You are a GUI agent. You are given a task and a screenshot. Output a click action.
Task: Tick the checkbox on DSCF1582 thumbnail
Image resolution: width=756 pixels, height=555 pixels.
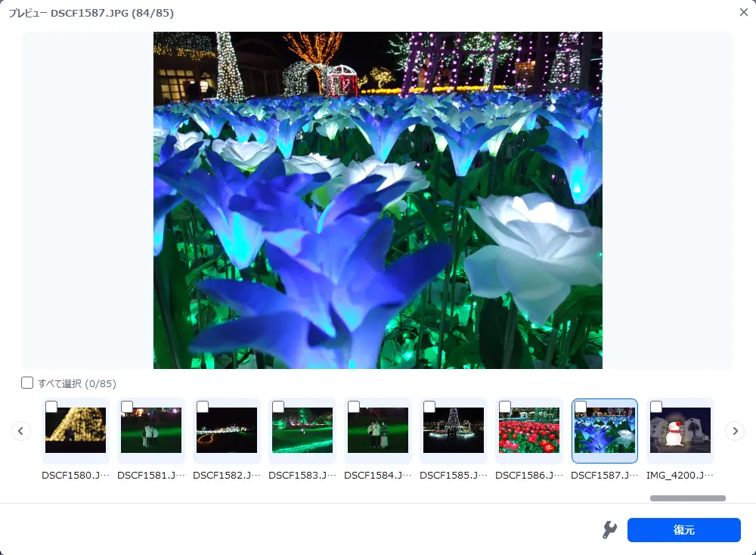pyautogui.click(x=203, y=407)
